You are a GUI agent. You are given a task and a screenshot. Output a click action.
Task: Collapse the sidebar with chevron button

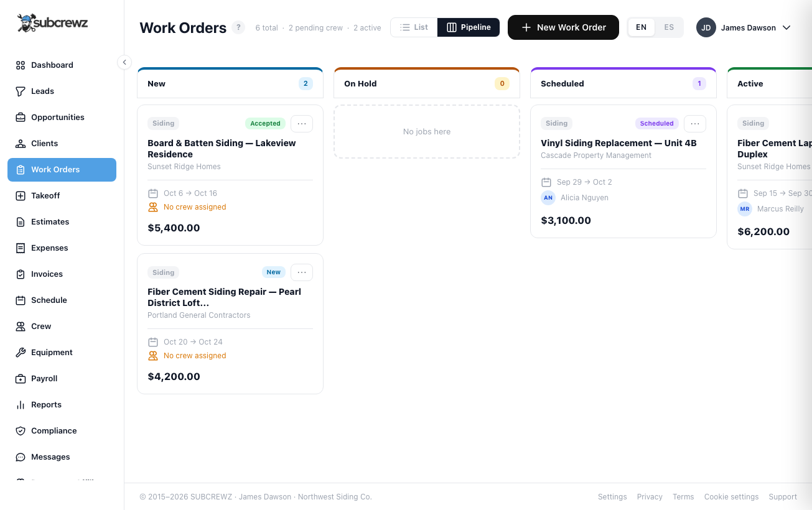point(124,62)
